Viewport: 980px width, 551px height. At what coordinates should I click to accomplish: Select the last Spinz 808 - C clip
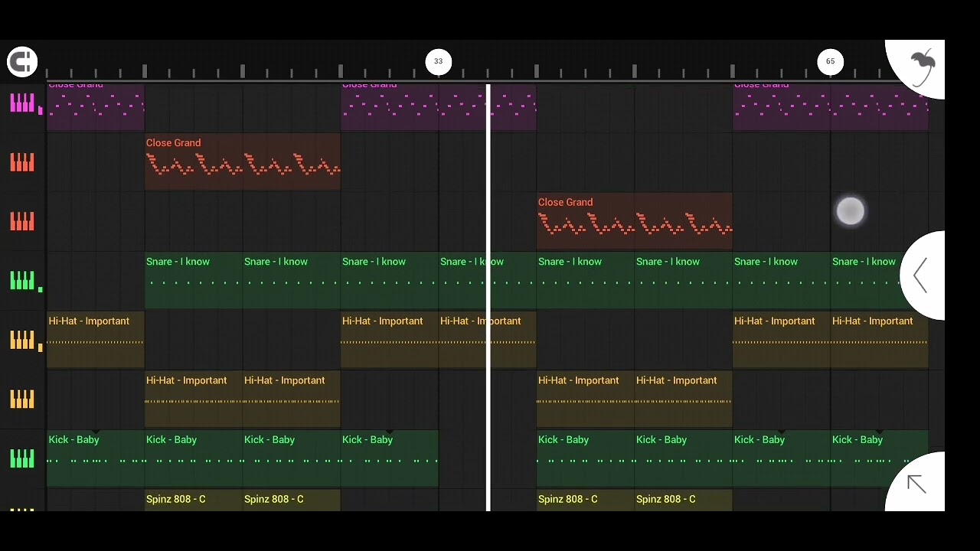(x=684, y=500)
